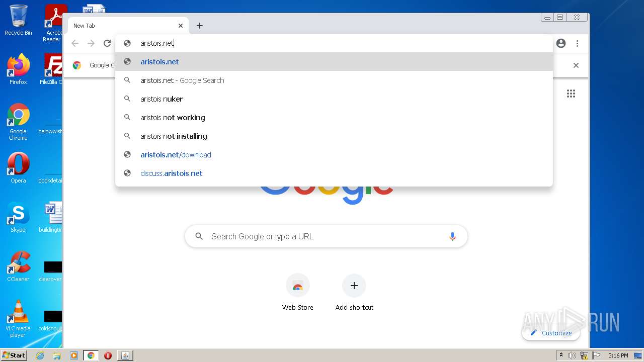Choose the 'aristois not working' suggestion

tap(334, 118)
